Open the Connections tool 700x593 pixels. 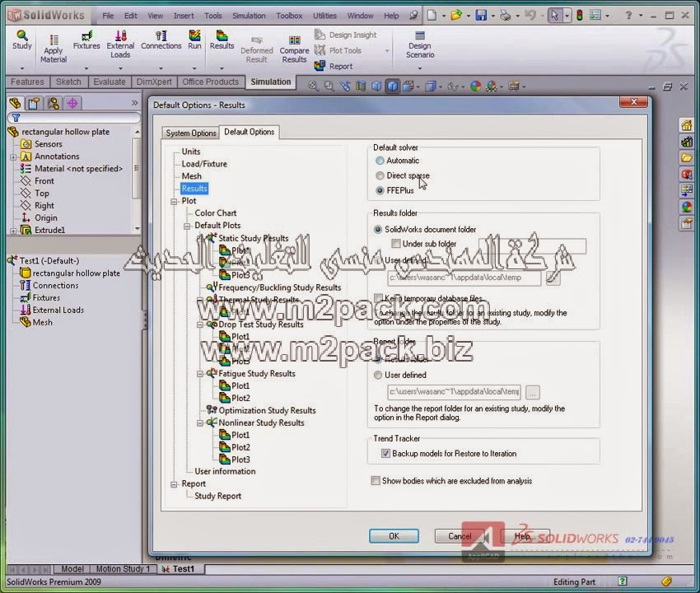161,40
